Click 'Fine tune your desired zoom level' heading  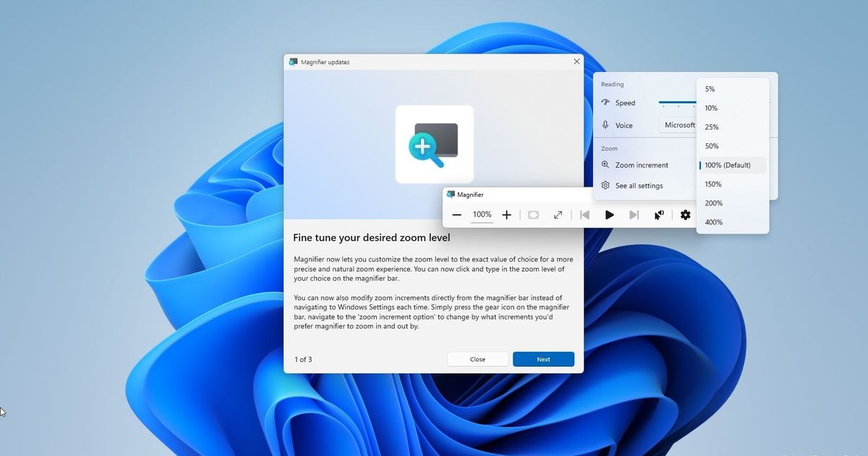(372, 237)
